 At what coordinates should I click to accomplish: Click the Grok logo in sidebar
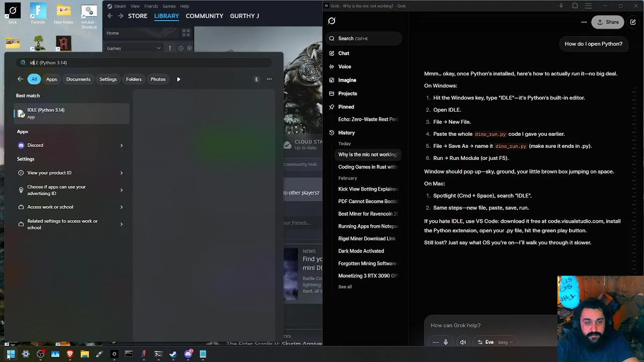pyautogui.click(x=332, y=21)
